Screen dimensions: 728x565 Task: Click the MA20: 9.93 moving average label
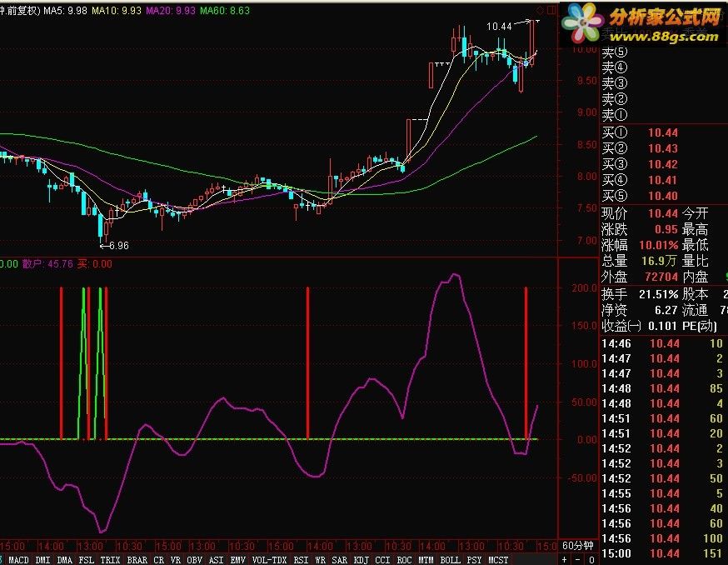pos(171,10)
